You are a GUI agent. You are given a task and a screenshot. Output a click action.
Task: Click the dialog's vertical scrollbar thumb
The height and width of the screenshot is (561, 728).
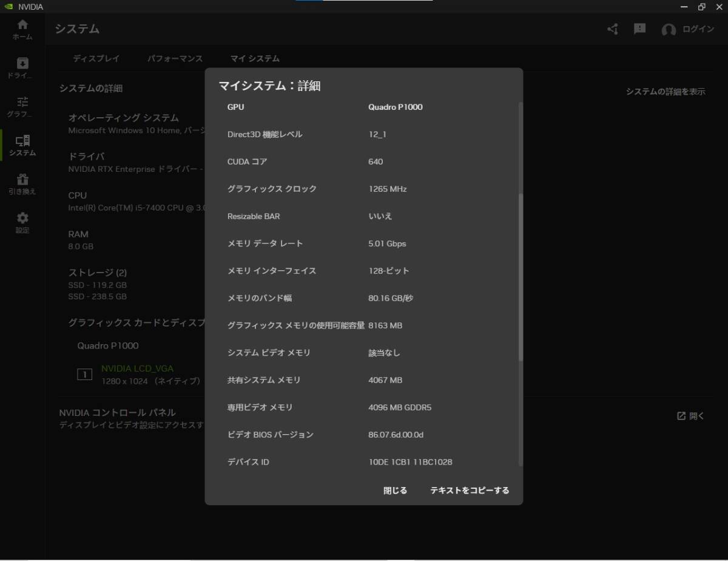pos(520,277)
